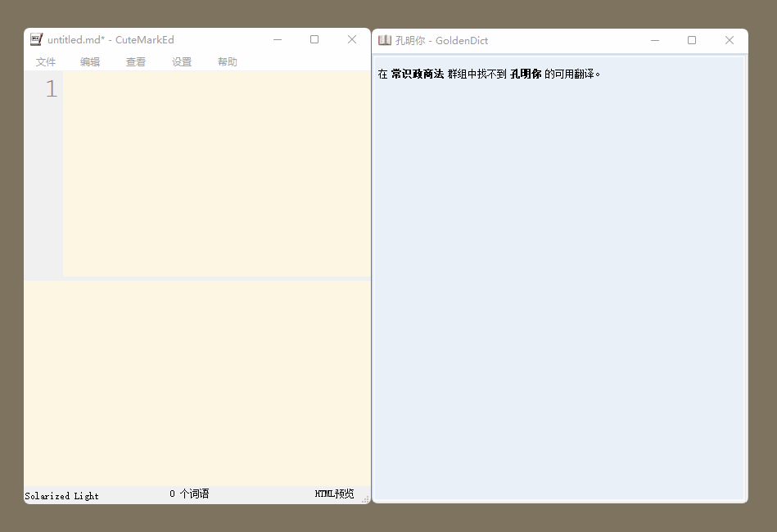Click line number 1 in the editor gutter
This screenshot has width=777, height=532.
coord(52,89)
